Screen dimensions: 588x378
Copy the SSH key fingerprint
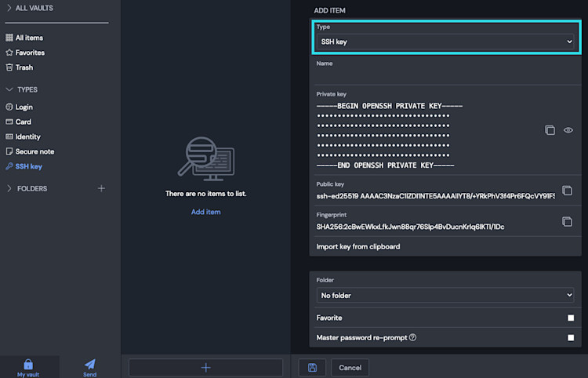(x=567, y=222)
